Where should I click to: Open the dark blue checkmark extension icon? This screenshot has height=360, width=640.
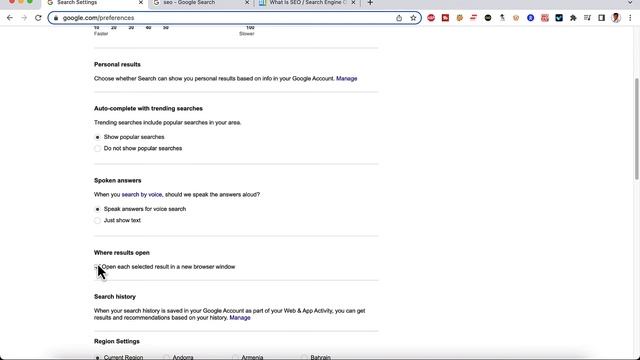pyautogui.click(x=559, y=18)
